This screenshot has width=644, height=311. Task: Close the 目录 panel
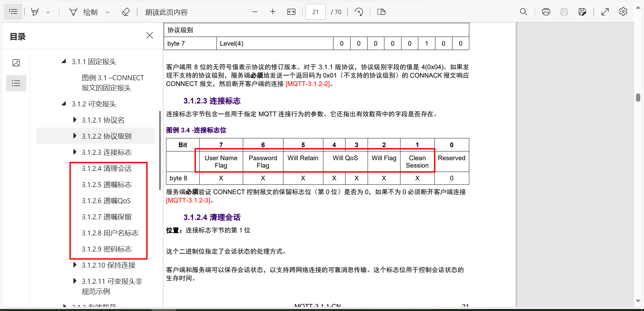[x=150, y=35]
